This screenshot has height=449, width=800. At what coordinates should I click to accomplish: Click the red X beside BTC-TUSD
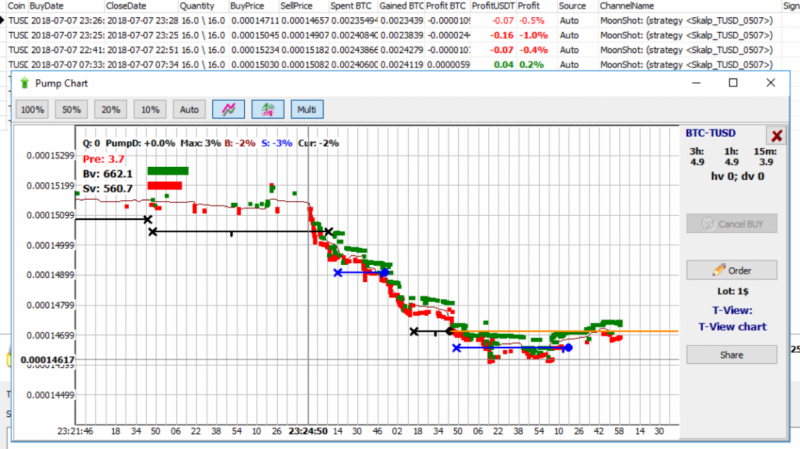(777, 136)
